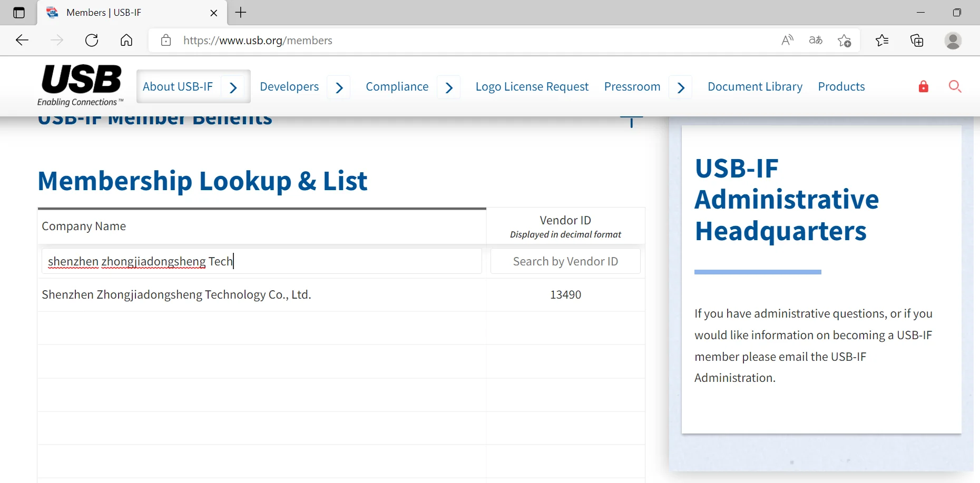The image size is (980, 483).
Task: Select vendor ID 13490 cell
Action: tap(565, 294)
